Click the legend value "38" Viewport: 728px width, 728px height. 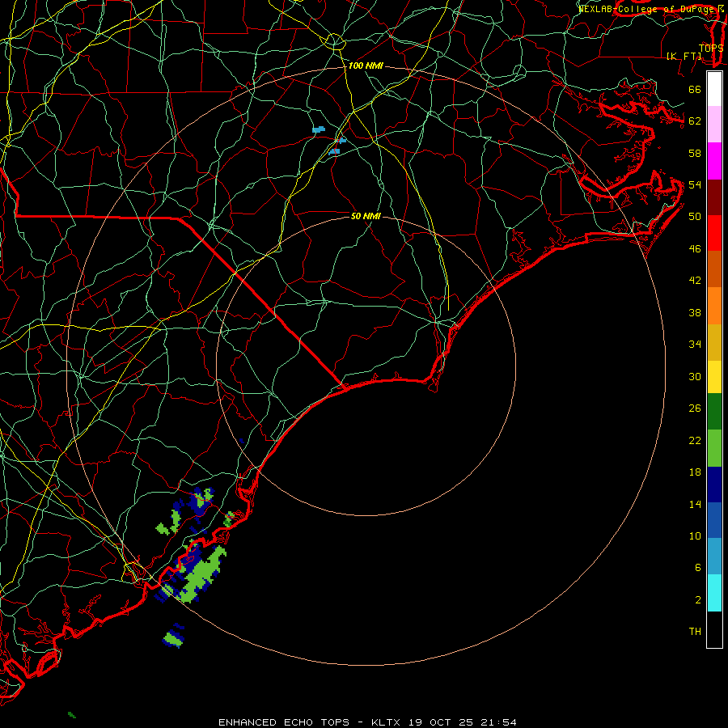click(x=695, y=312)
